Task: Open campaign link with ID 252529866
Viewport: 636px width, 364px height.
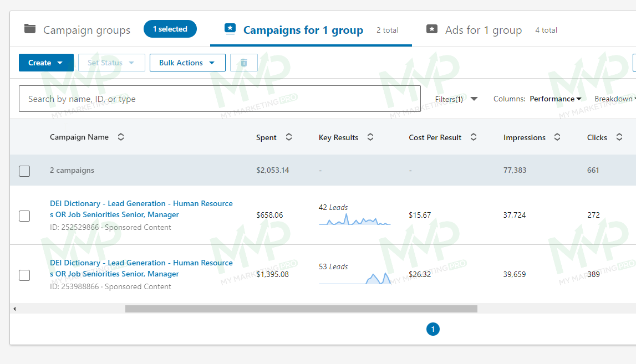Action: tap(141, 209)
